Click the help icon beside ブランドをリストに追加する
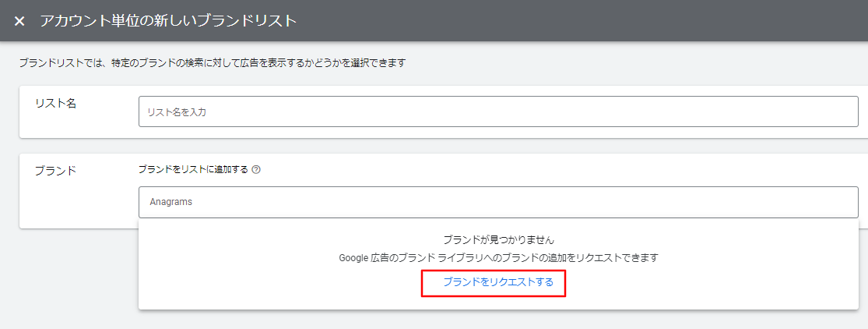The height and width of the screenshot is (329, 868). [256, 170]
